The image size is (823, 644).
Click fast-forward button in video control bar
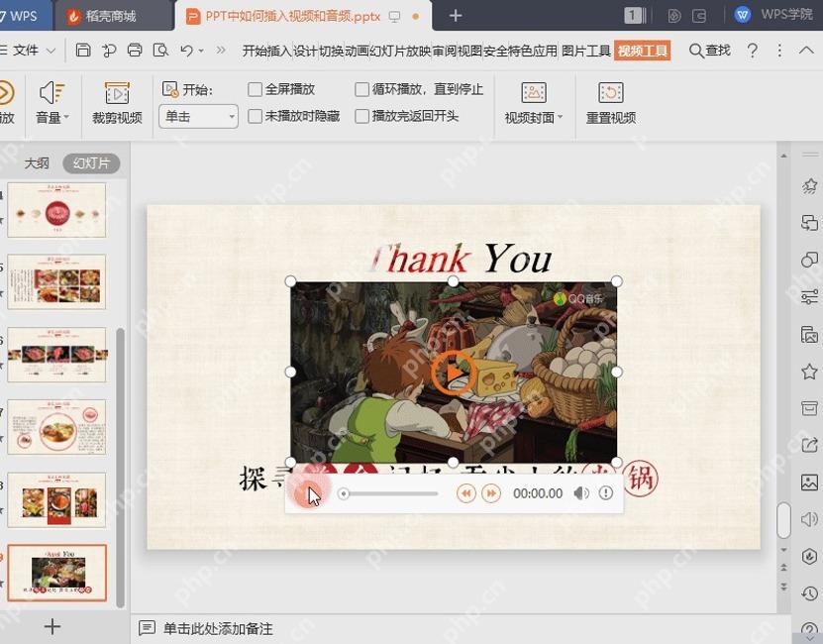pyautogui.click(x=491, y=493)
